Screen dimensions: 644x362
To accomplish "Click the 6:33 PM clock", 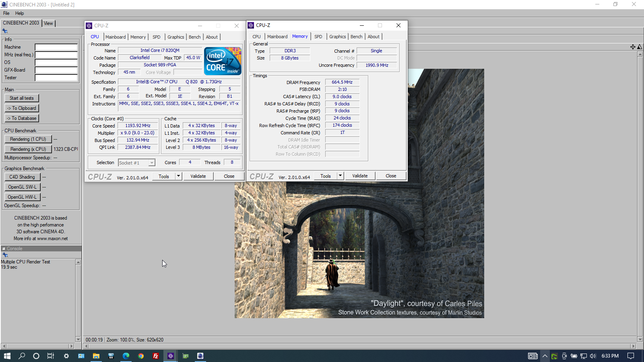I will tap(610, 356).
